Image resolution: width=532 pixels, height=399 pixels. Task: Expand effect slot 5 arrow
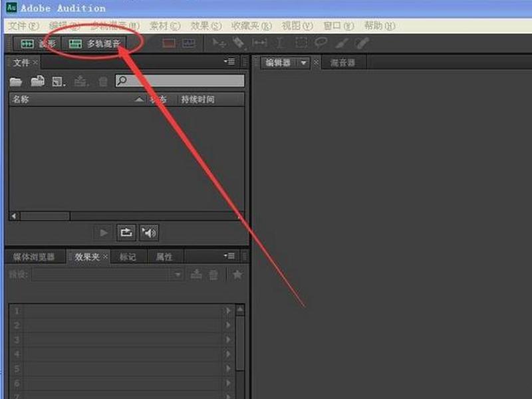click(x=228, y=368)
